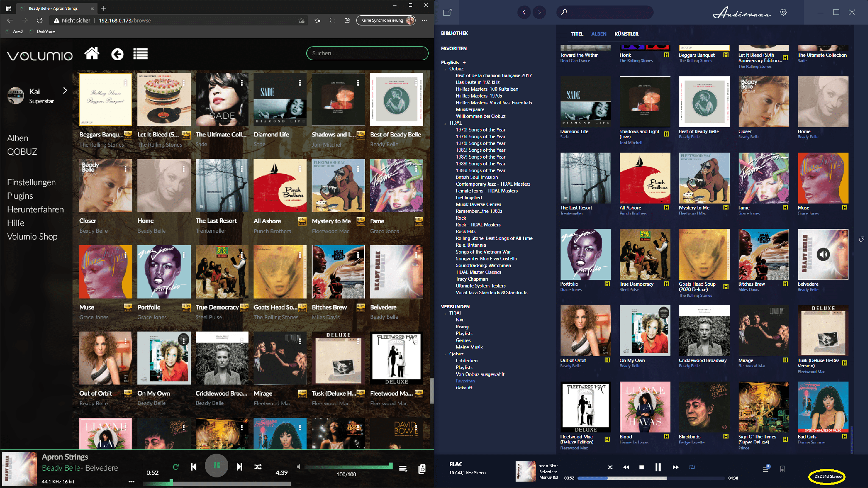
Task: Click rewind button in Audirvana
Action: (x=626, y=467)
